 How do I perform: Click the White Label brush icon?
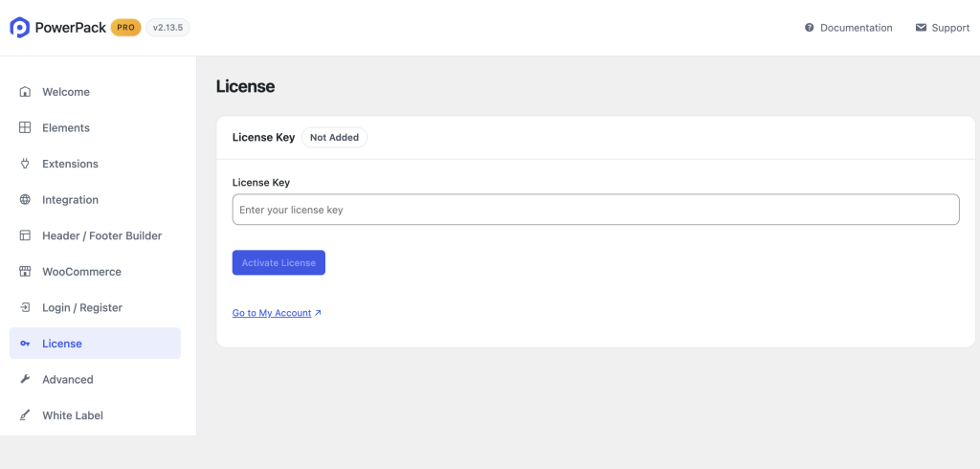coord(25,415)
